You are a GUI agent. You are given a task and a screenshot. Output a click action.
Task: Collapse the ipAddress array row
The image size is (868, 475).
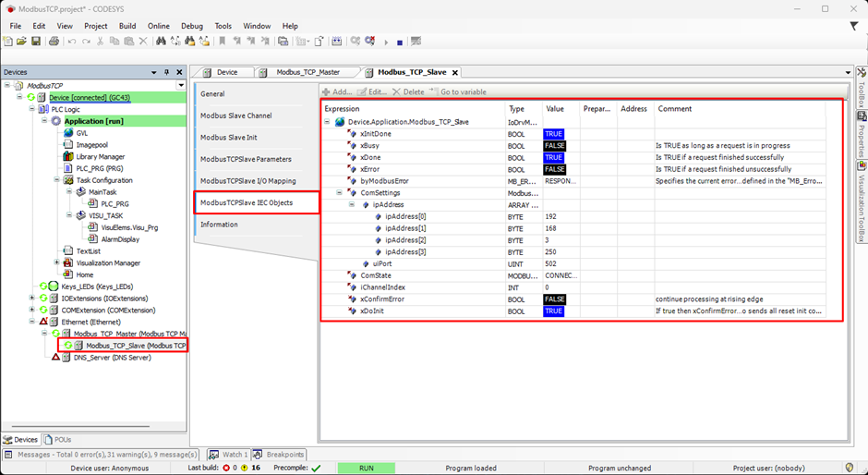[x=352, y=204]
